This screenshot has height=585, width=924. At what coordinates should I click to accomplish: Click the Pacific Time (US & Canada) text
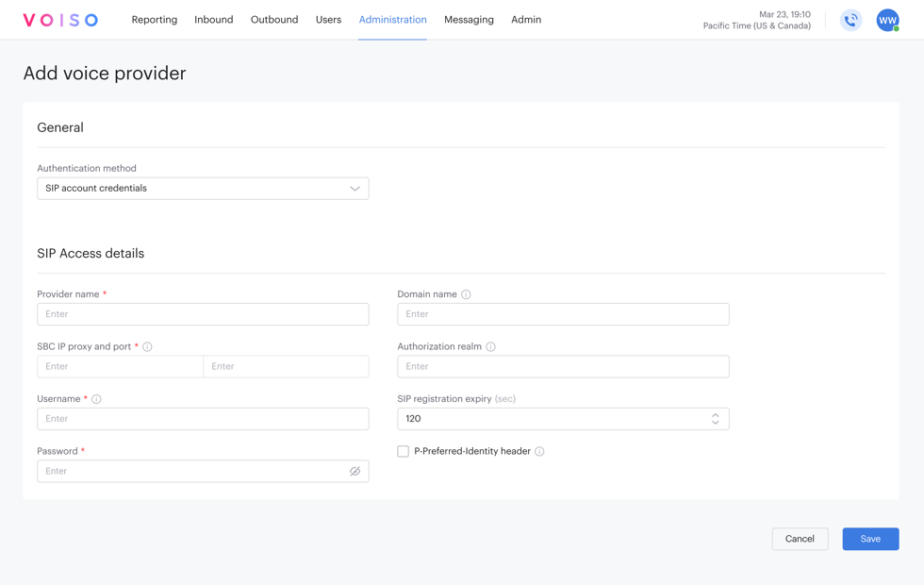point(756,26)
